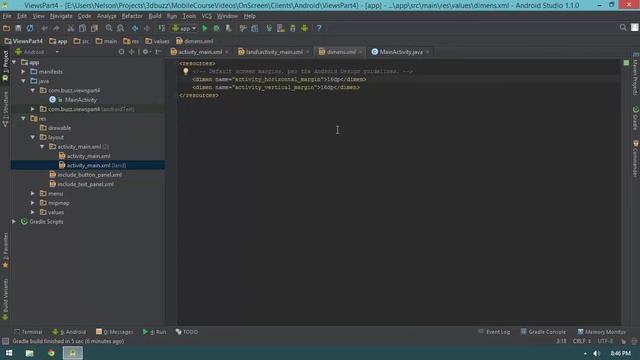Image resolution: width=640 pixels, height=360 pixels.
Task: Expand the values folder
Action: tap(33, 212)
